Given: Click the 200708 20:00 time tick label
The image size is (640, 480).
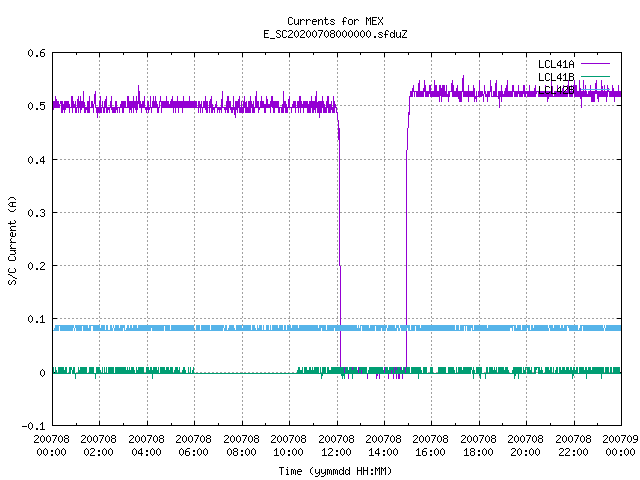Looking at the screenshot, I should coord(526,446).
